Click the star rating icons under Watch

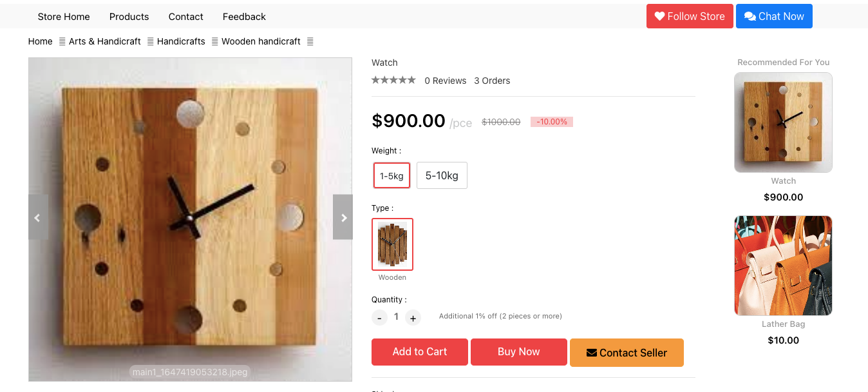[x=393, y=79]
